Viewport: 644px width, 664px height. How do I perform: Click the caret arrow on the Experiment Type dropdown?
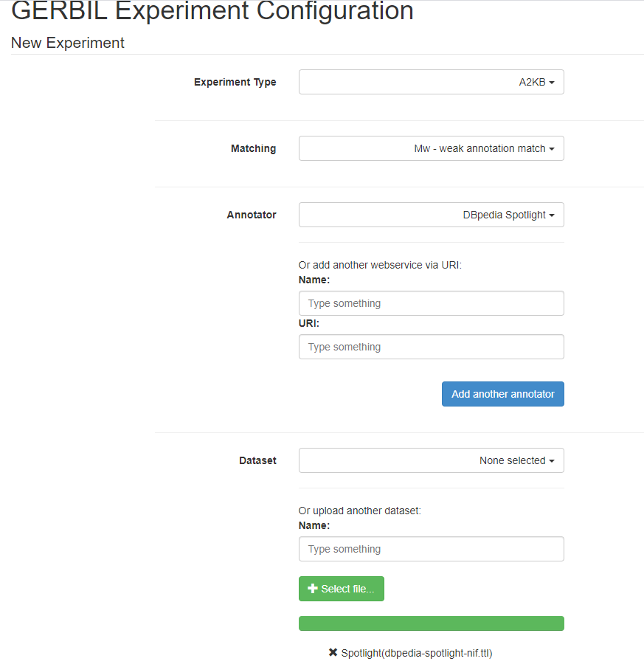coord(551,82)
